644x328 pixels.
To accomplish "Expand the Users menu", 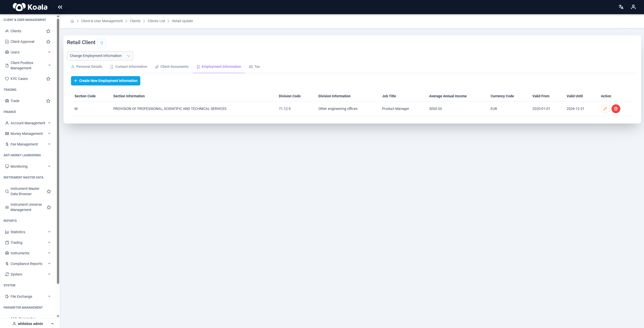I will coord(28,52).
